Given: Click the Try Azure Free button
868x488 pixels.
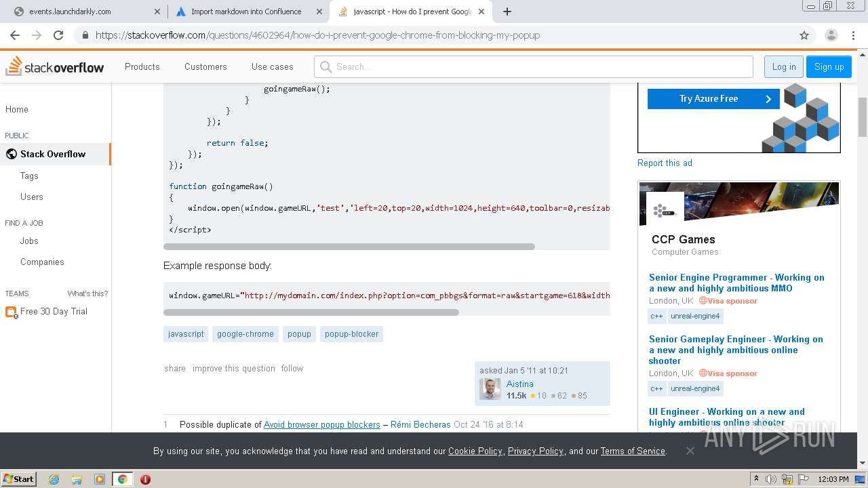Looking at the screenshot, I should tap(713, 98).
